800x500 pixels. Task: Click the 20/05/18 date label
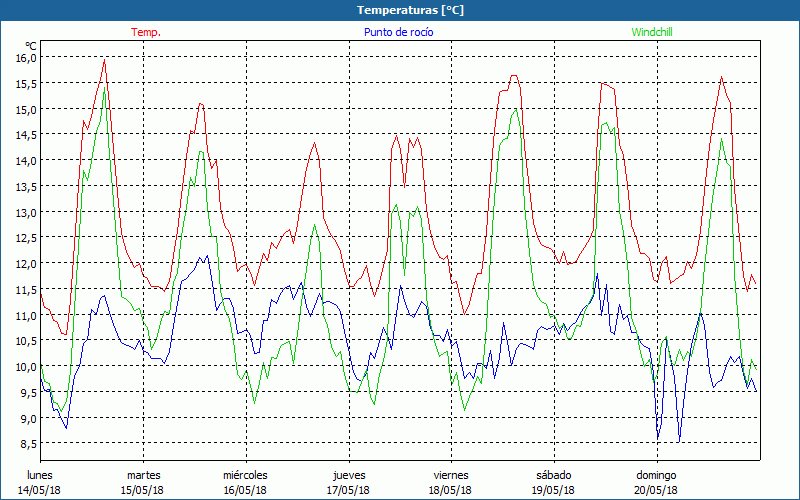tap(656, 490)
